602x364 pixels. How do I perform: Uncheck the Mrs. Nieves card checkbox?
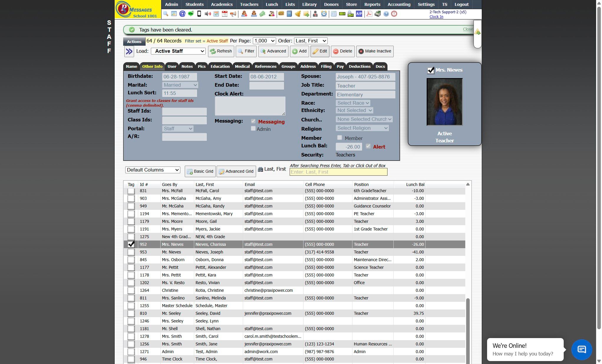click(431, 70)
